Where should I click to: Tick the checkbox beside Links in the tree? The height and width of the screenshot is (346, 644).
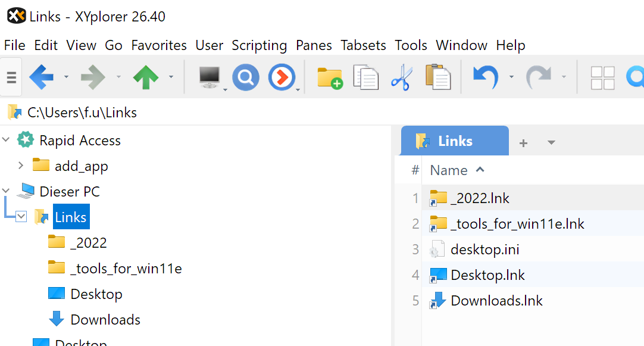pos(22,216)
